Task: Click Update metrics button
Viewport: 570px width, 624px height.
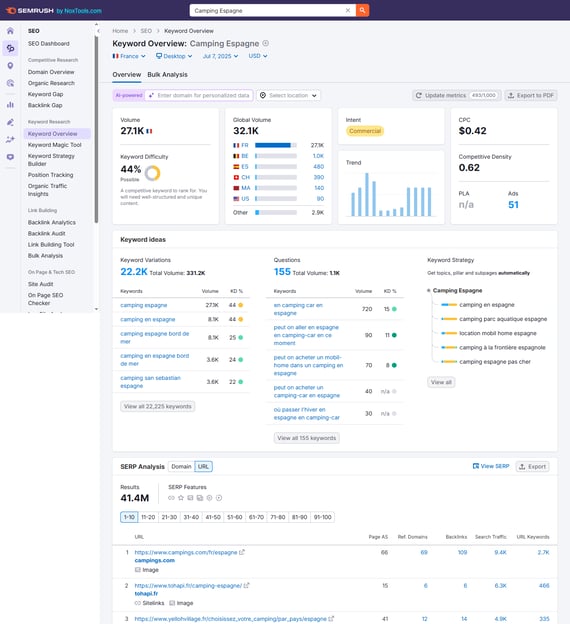Action: pyautogui.click(x=456, y=96)
